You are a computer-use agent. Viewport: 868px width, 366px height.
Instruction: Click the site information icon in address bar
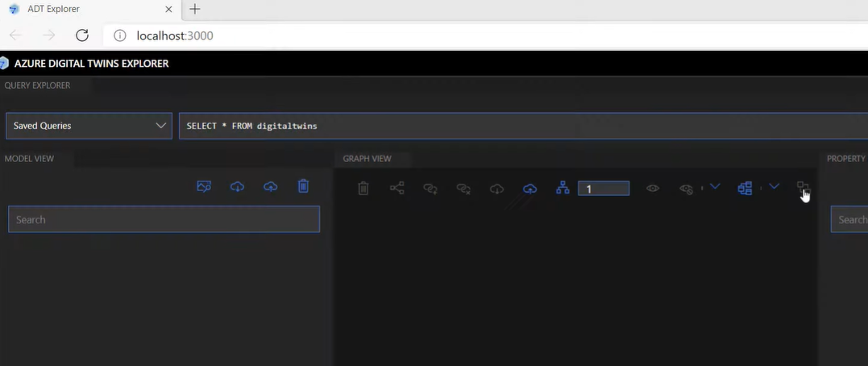(x=119, y=35)
